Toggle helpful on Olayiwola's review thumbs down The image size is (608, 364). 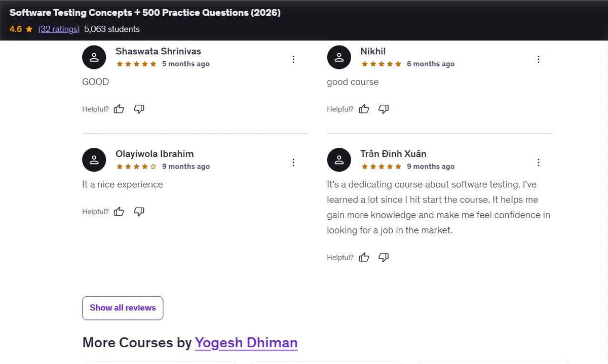point(139,212)
